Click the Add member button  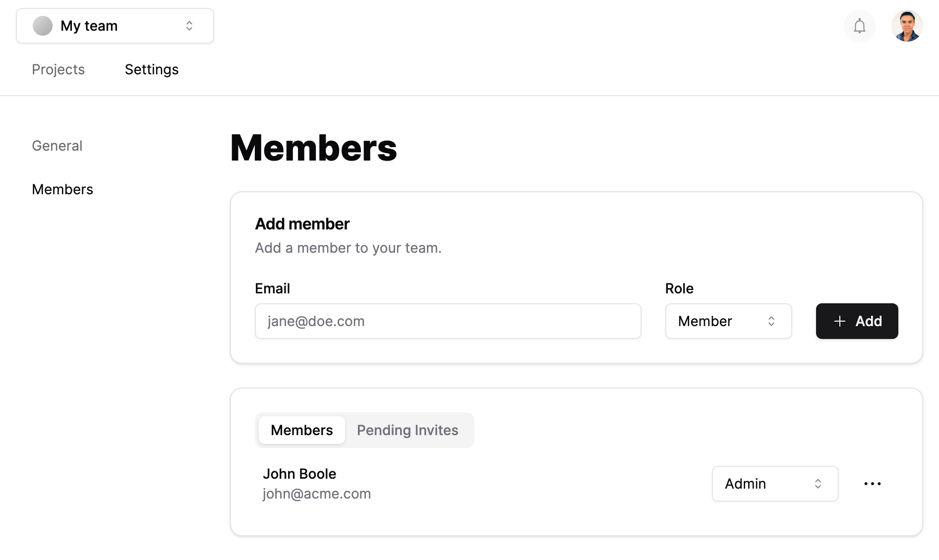coord(857,321)
